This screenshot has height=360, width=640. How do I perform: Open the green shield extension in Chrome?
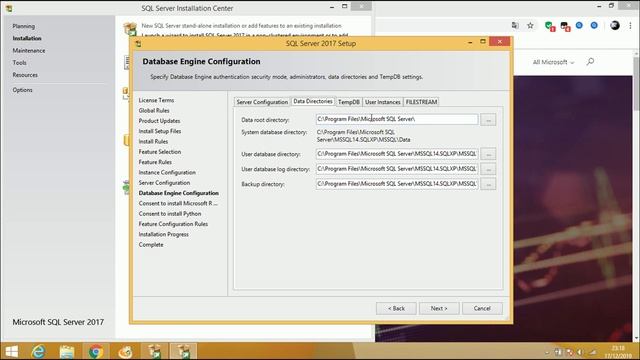tap(549, 26)
